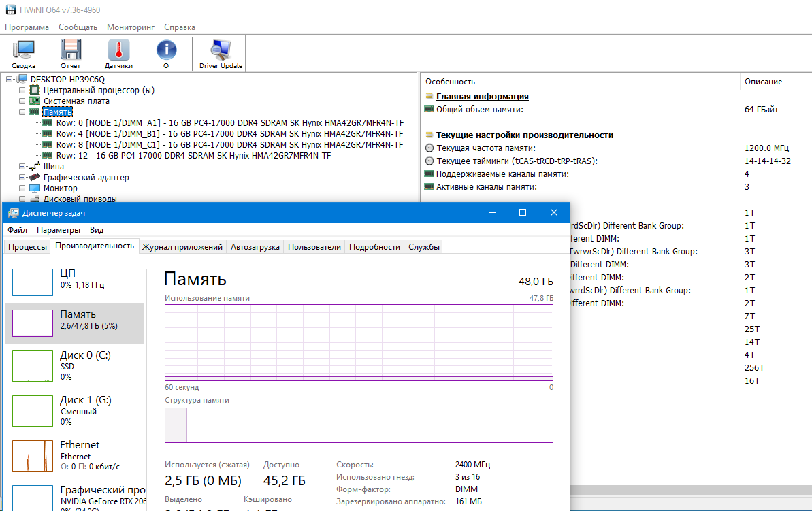Expand the Графический адаптер tree node

(x=22, y=177)
